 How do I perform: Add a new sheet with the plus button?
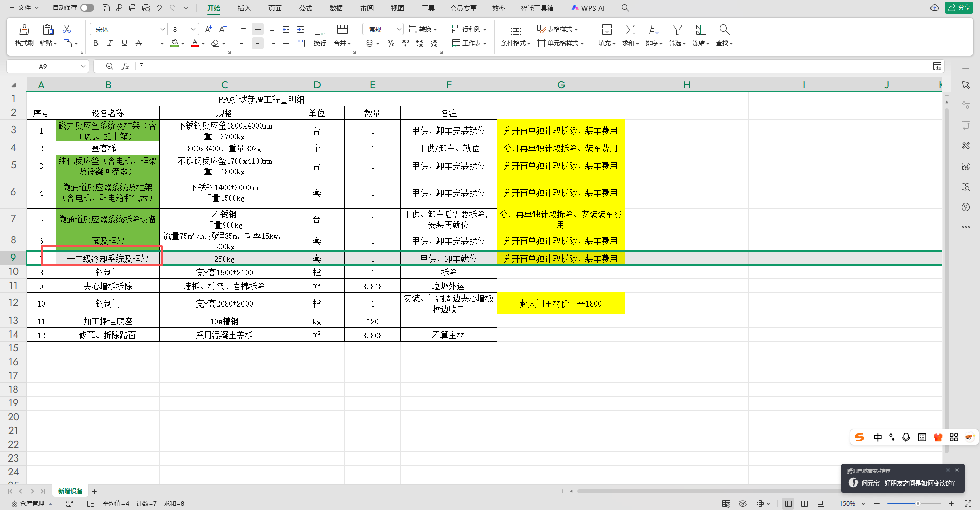[94, 491]
